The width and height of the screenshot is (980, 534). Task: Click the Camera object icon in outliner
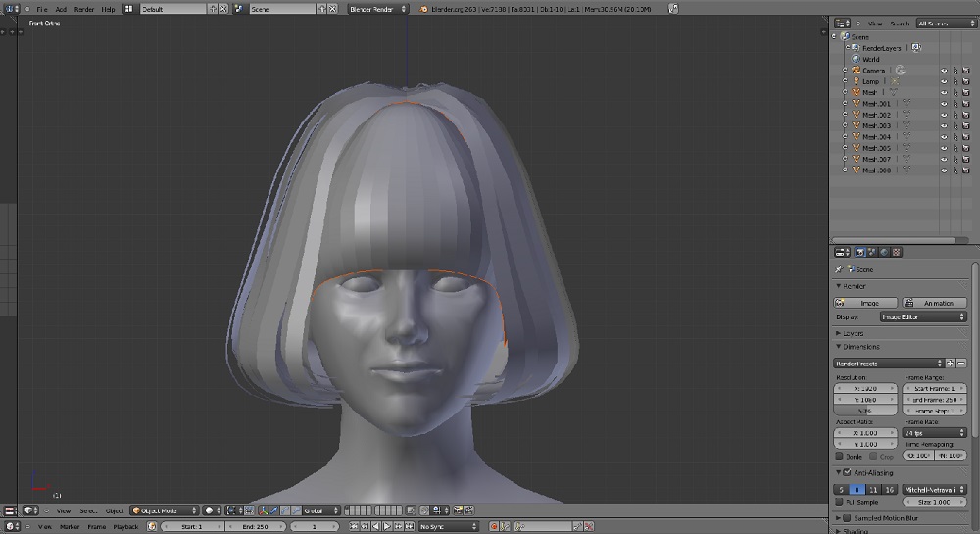(857, 71)
